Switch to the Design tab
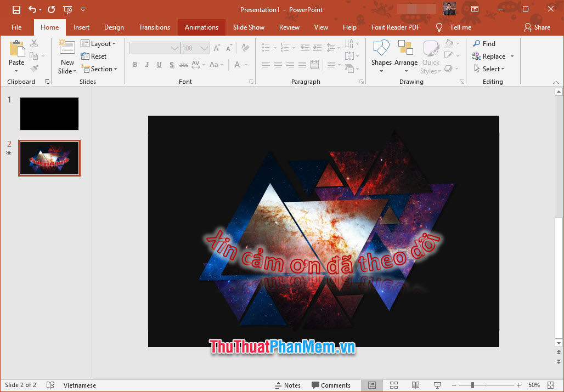The height and width of the screenshot is (392, 564). click(114, 27)
